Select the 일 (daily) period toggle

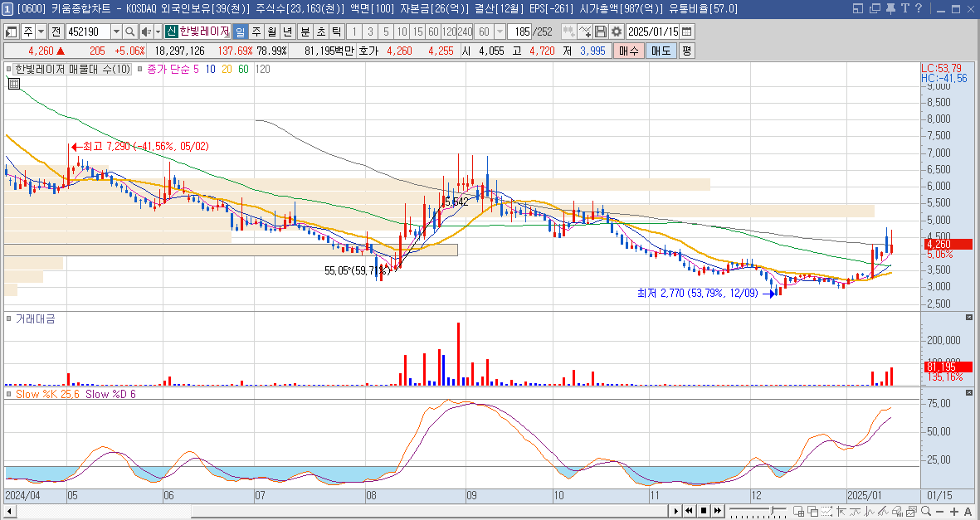pos(241,32)
